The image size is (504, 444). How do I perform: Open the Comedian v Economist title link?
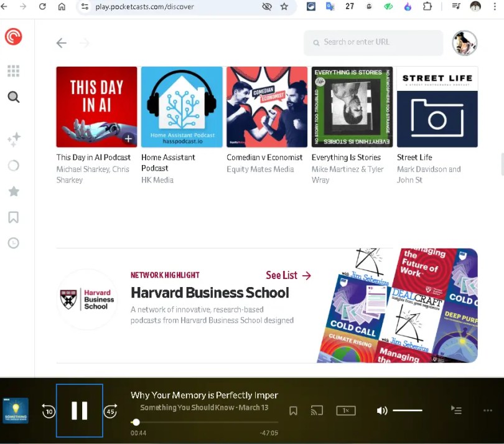click(x=264, y=158)
